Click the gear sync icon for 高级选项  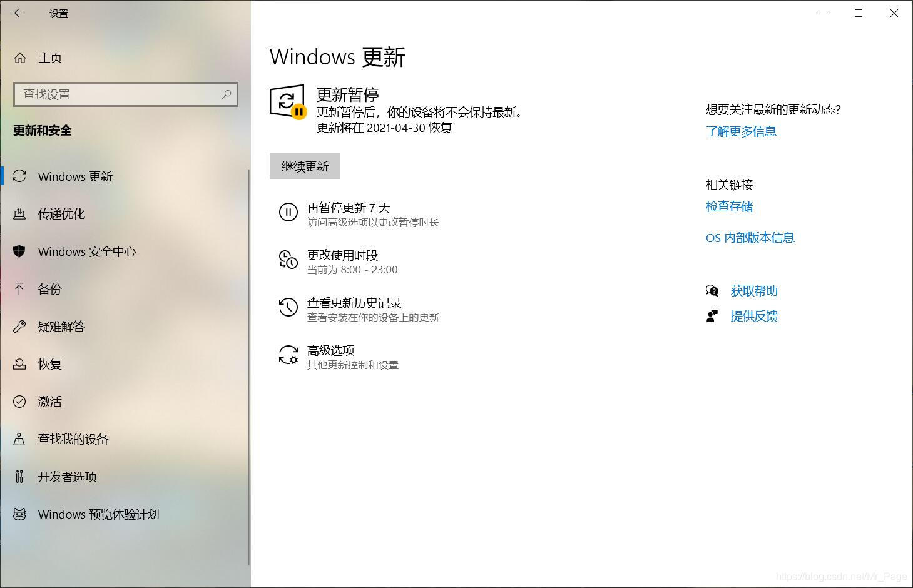288,355
